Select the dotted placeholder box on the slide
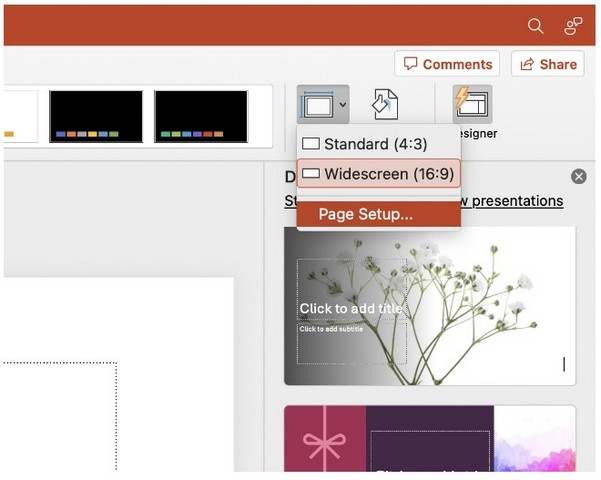601x480 pixels. [60, 420]
